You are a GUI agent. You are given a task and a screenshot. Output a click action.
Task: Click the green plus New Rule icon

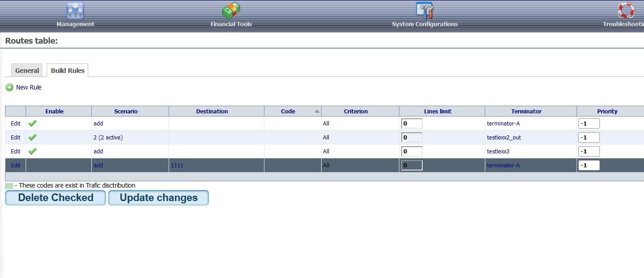[9, 87]
